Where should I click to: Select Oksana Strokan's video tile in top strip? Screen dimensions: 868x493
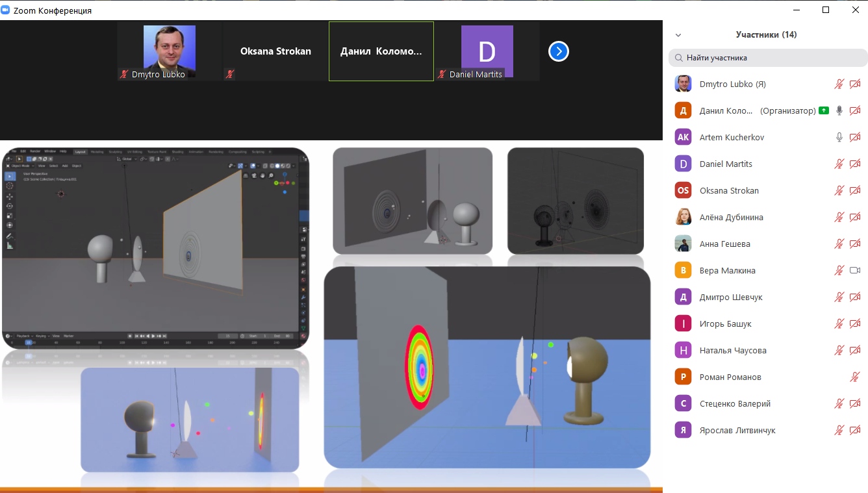(275, 51)
